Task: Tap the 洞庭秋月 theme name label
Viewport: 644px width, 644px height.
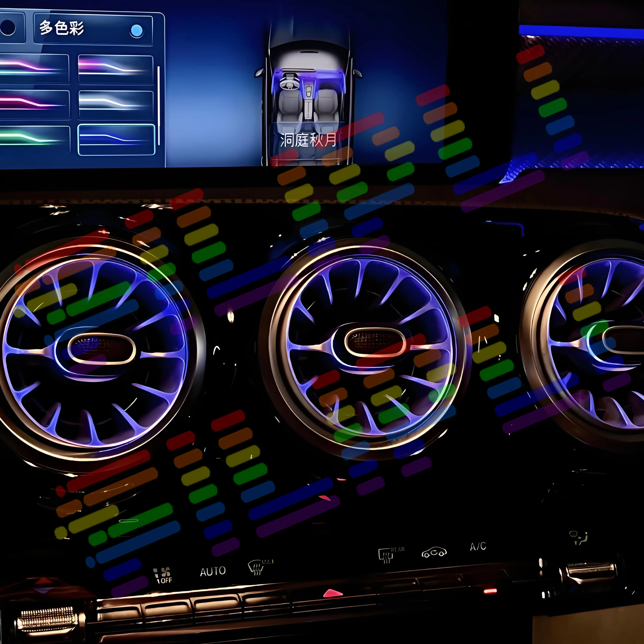Action: [x=308, y=140]
